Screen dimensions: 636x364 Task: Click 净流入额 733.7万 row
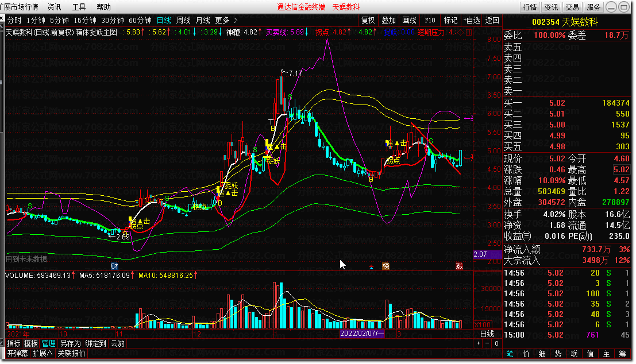click(566, 249)
